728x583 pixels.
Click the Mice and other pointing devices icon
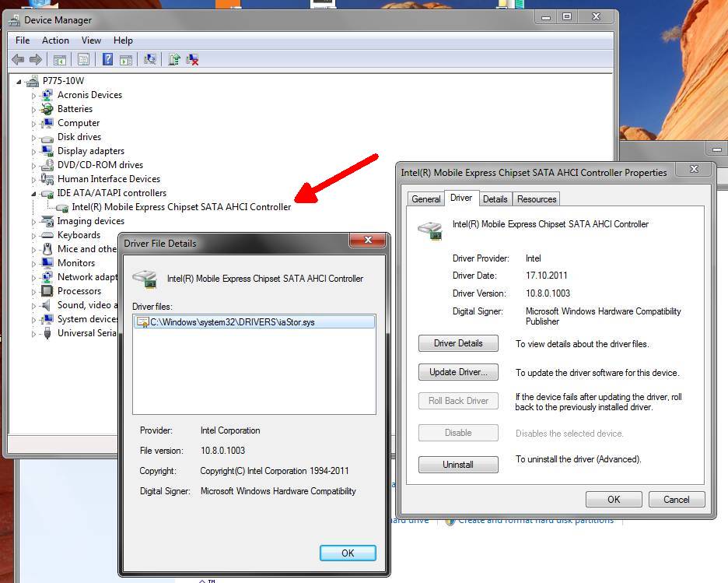tap(47, 249)
